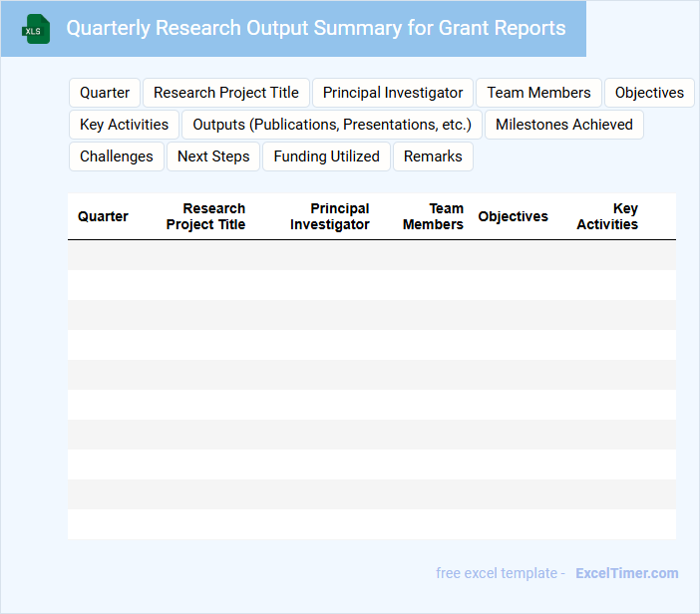Click the Next Steps tag
This screenshot has width=700, height=614.
pyautogui.click(x=213, y=156)
